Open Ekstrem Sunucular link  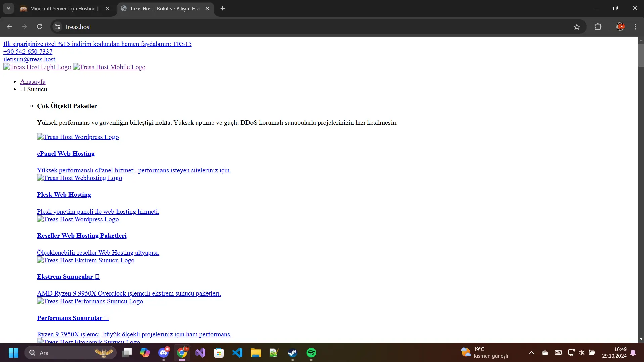68,277
